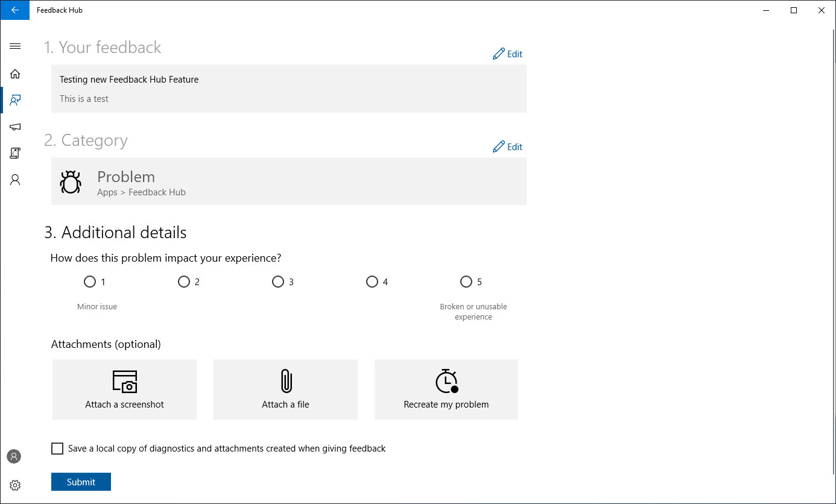The height and width of the screenshot is (504, 836).
Task: Click the 'Minor issue' label
Action: pyautogui.click(x=97, y=307)
